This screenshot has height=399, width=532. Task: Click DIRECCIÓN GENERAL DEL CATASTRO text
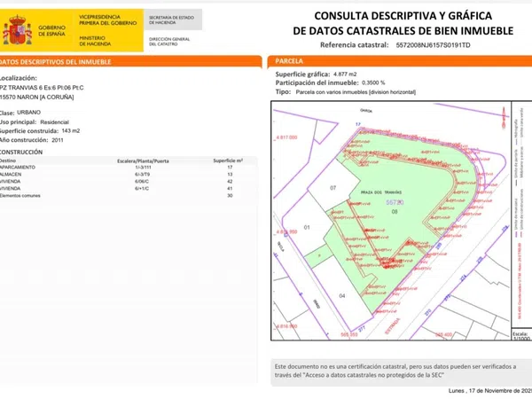pos(169,42)
